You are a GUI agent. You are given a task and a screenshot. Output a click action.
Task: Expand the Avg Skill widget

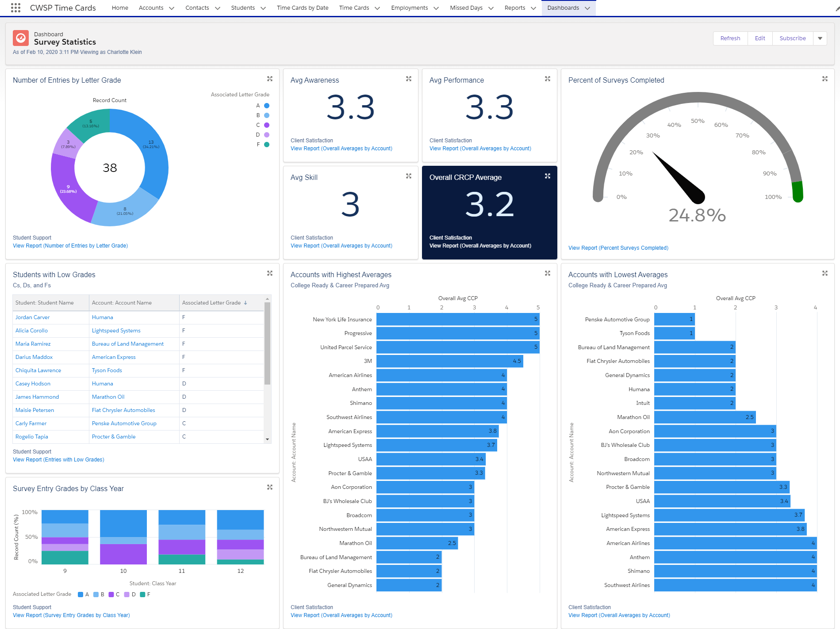click(409, 176)
